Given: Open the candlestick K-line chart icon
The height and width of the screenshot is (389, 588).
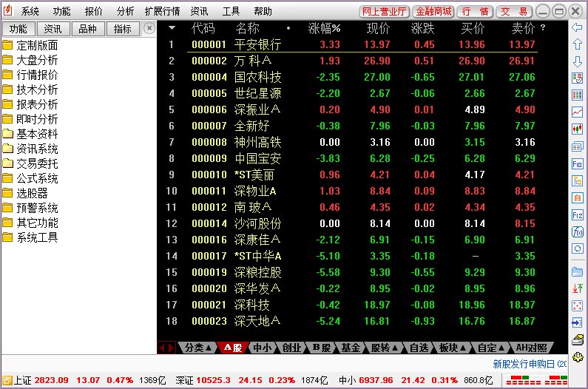Looking at the screenshot, I should tap(577, 129).
